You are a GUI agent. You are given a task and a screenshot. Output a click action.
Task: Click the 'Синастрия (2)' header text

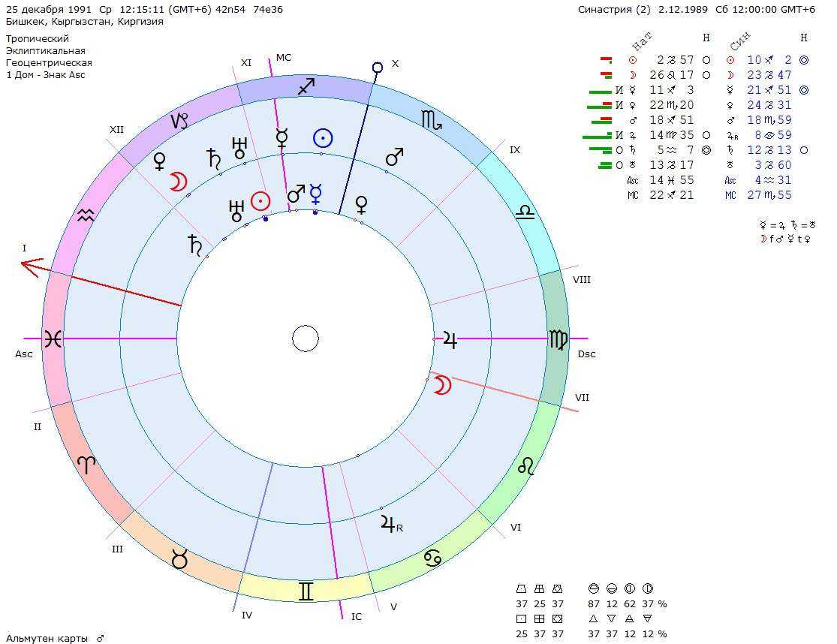[x=614, y=10]
